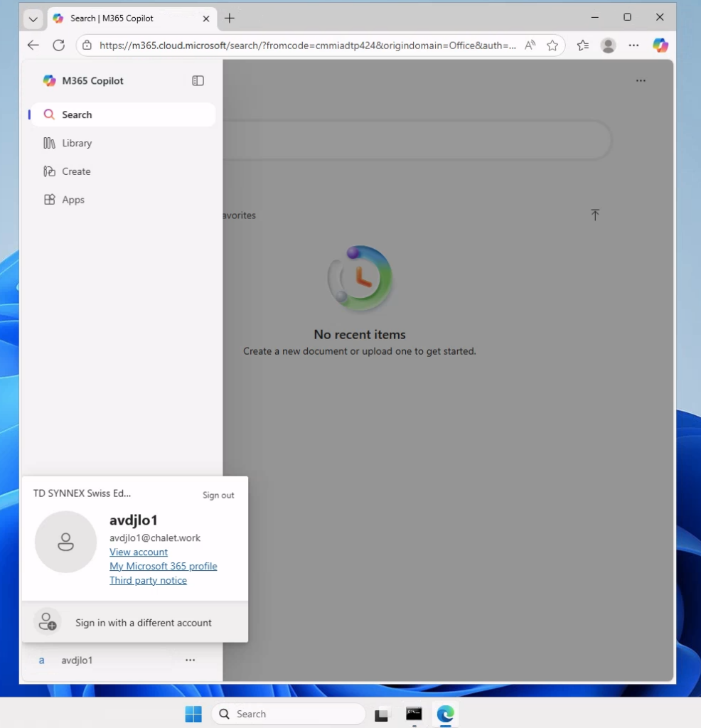The height and width of the screenshot is (728, 701).
Task: Open a new browser tab
Action: pyautogui.click(x=230, y=18)
